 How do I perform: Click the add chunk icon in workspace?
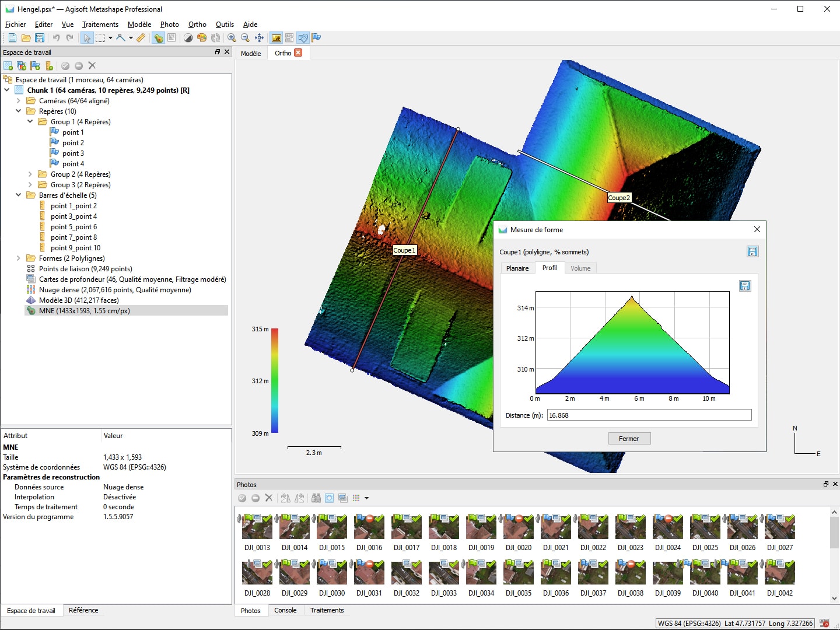tap(8, 66)
